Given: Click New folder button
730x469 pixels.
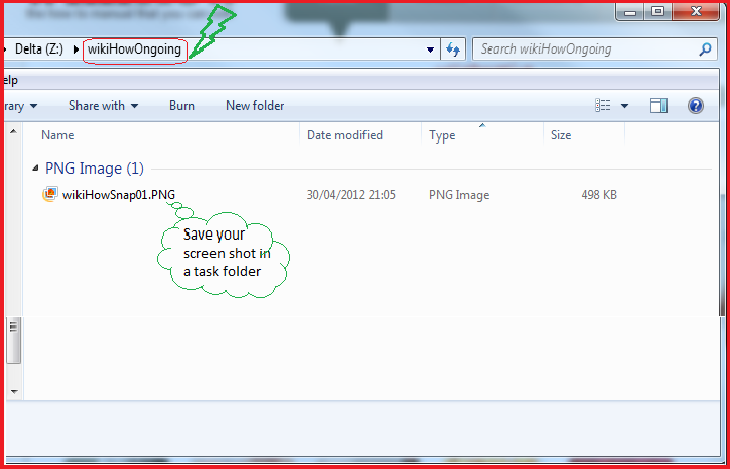Looking at the screenshot, I should point(255,106).
